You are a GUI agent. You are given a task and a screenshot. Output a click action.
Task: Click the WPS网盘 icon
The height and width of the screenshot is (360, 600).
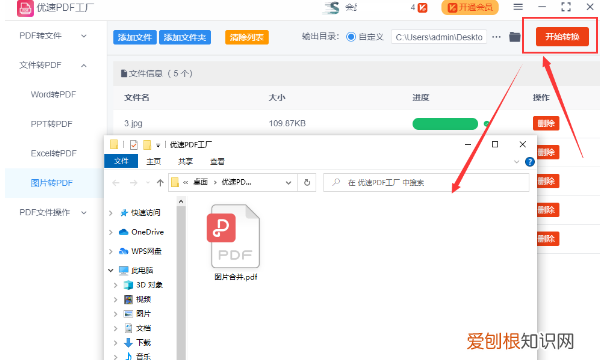124,251
